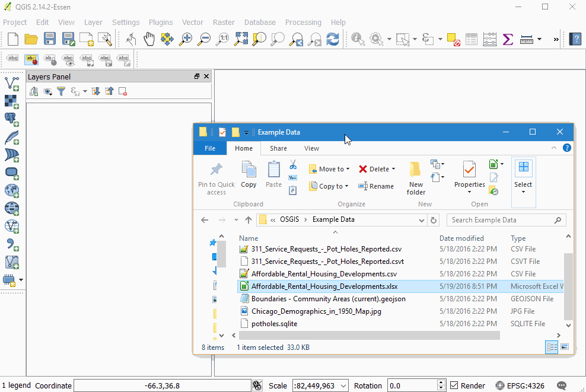The height and width of the screenshot is (392, 586).
Task: Switch to the Share tab in Explorer
Action: pyautogui.click(x=278, y=148)
